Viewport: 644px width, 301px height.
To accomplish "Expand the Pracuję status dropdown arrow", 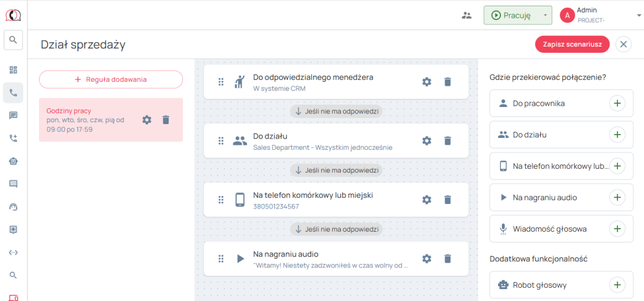I will [x=545, y=15].
